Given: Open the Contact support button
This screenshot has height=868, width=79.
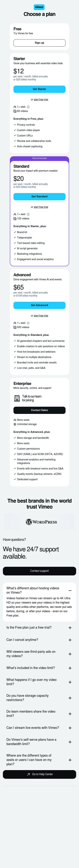Looking at the screenshot, I should point(39,571).
